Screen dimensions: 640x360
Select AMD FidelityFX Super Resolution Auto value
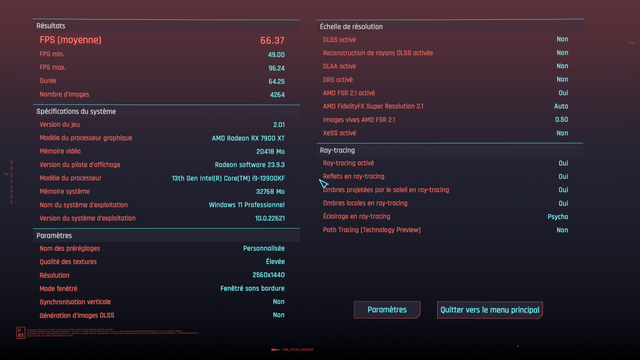click(x=561, y=106)
